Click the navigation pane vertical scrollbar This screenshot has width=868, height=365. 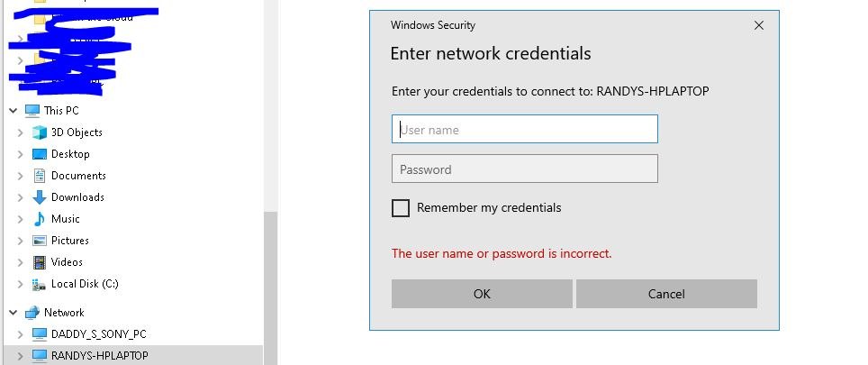coord(271,288)
